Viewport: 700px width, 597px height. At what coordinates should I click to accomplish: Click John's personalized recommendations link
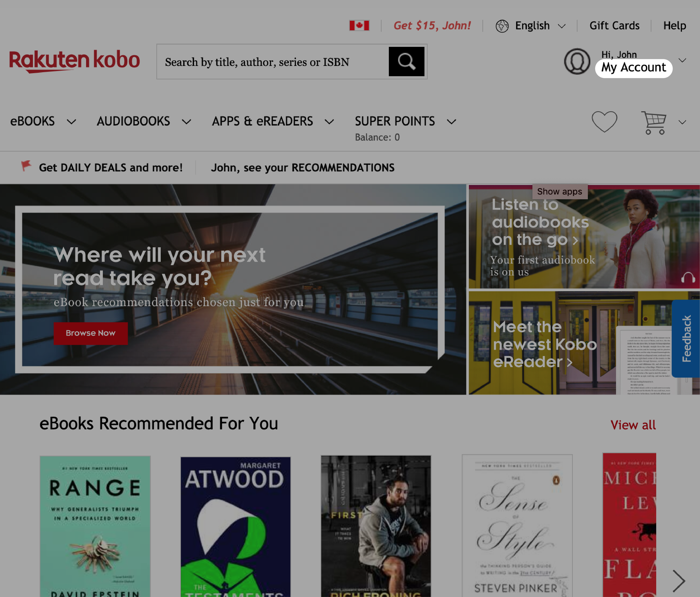click(303, 167)
